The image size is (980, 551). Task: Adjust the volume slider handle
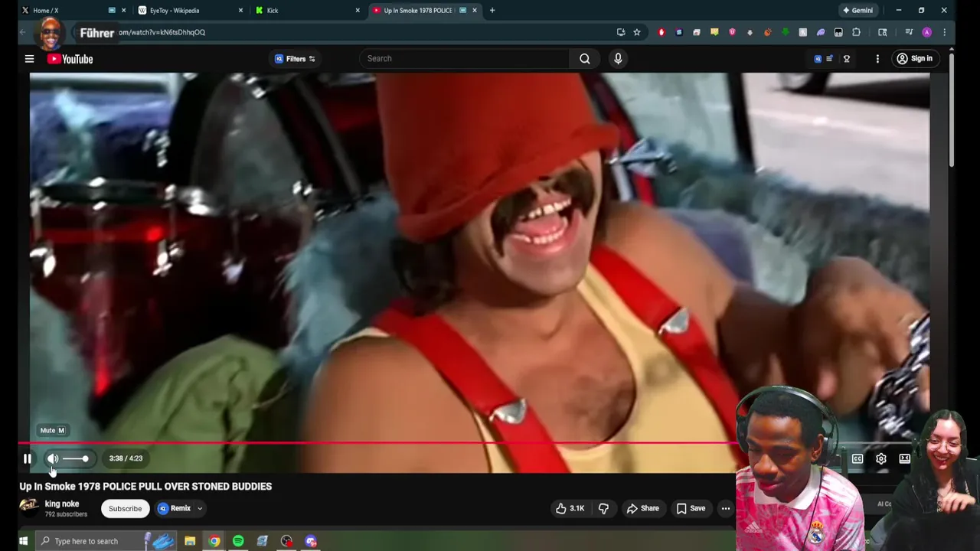click(85, 458)
